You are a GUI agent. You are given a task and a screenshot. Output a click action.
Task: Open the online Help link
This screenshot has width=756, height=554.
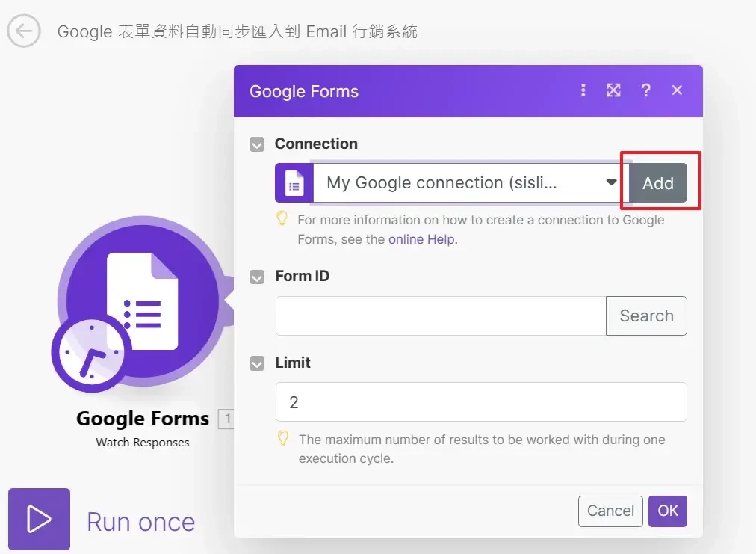[421, 239]
